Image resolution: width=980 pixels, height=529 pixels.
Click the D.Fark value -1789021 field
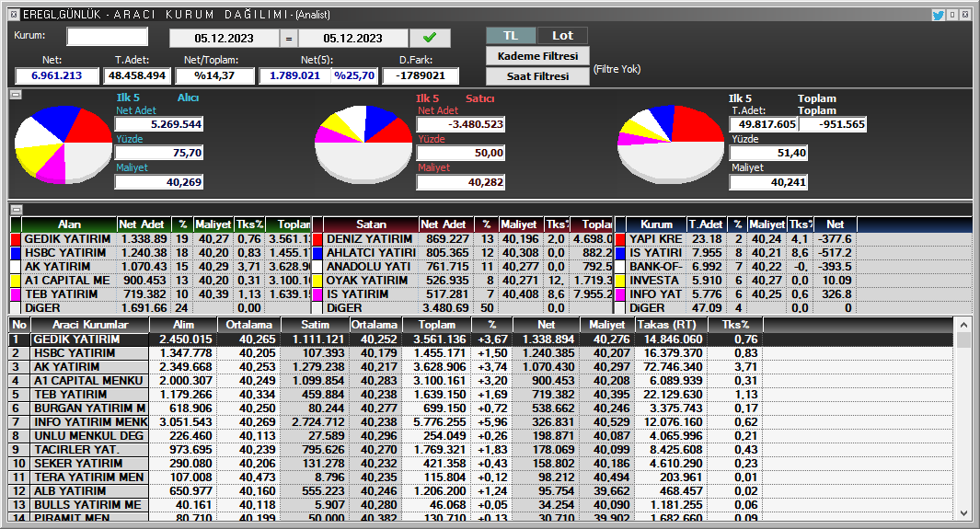[421, 75]
